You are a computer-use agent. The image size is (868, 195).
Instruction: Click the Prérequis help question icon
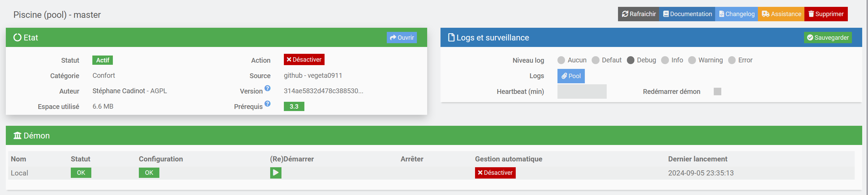[267, 103]
